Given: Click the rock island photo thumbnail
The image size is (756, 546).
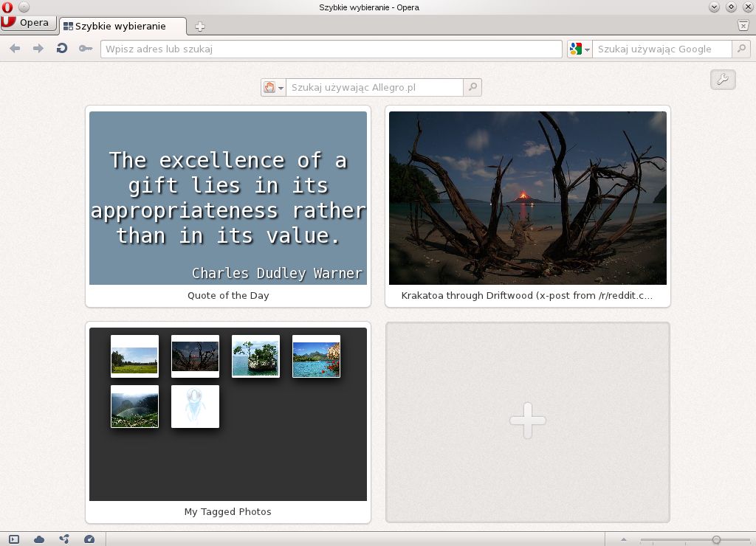Looking at the screenshot, I should pyautogui.click(x=255, y=356).
